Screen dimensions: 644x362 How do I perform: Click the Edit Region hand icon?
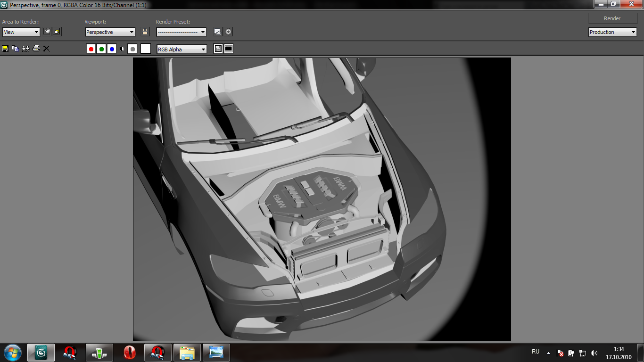point(47,32)
